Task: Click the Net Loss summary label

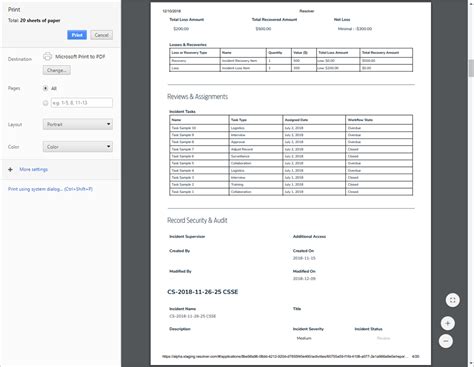Action: pyautogui.click(x=342, y=20)
